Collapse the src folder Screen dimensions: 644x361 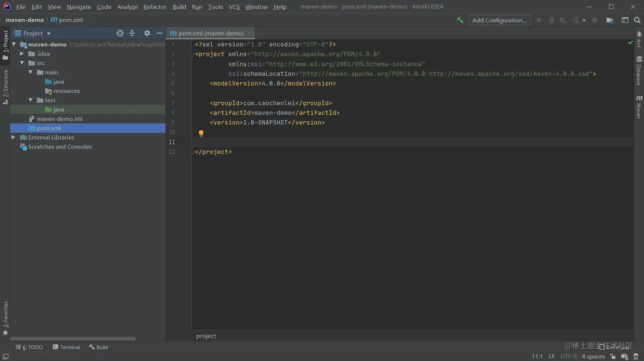click(22, 63)
